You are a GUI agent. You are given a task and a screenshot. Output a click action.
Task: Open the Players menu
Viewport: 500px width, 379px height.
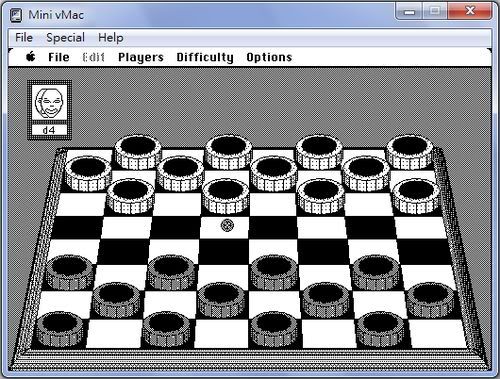(141, 57)
